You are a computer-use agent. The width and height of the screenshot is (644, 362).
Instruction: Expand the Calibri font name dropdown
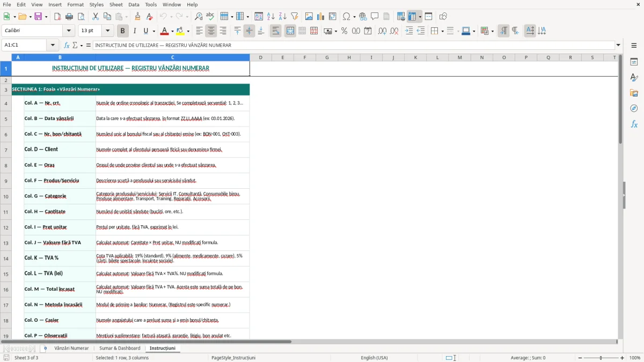click(68, 31)
